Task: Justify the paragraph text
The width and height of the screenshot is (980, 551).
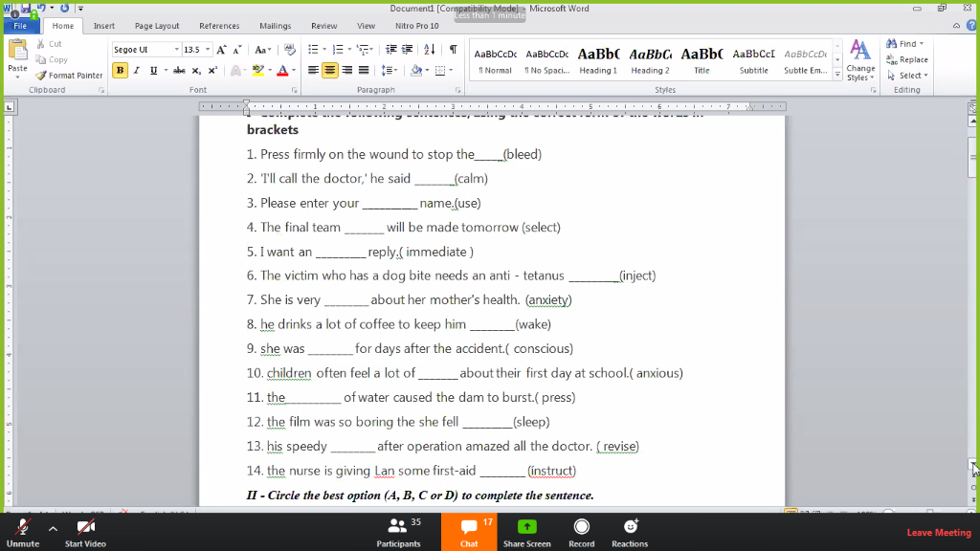Action: [x=363, y=70]
